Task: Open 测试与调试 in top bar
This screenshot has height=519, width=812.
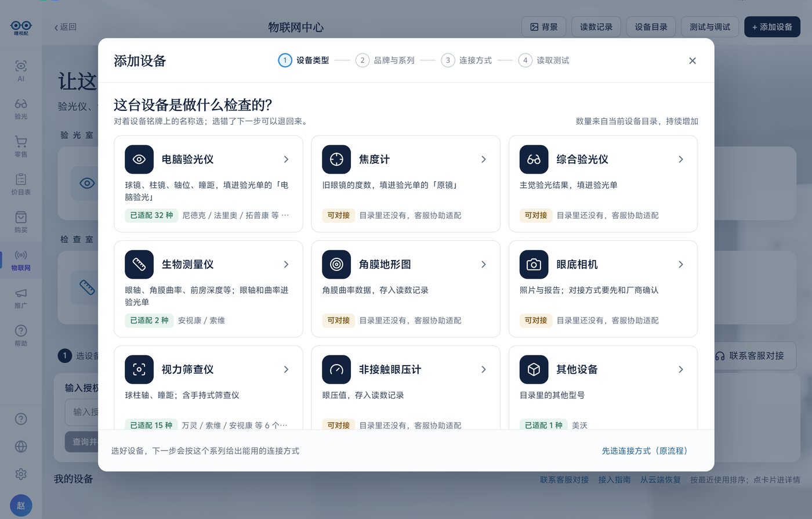Action: [x=710, y=27]
